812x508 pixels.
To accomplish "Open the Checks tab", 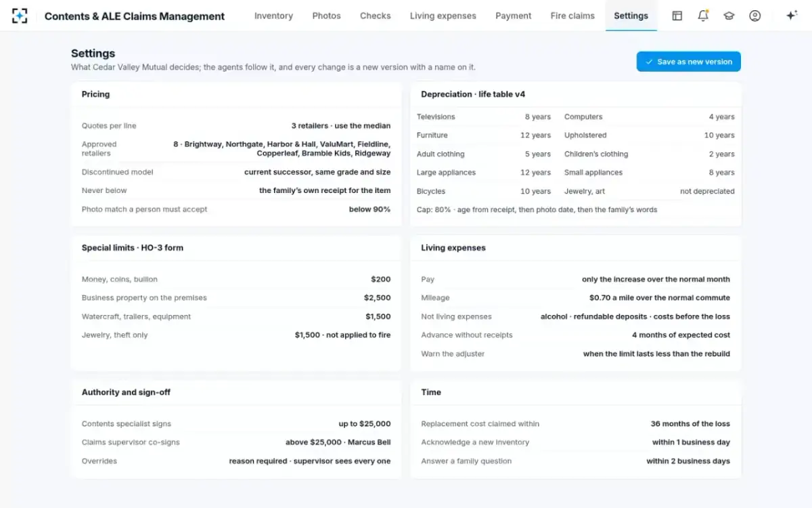I will point(376,16).
